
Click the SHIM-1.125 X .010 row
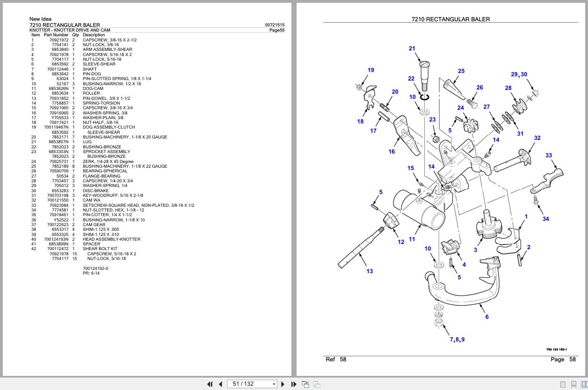[x=75, y=235]
